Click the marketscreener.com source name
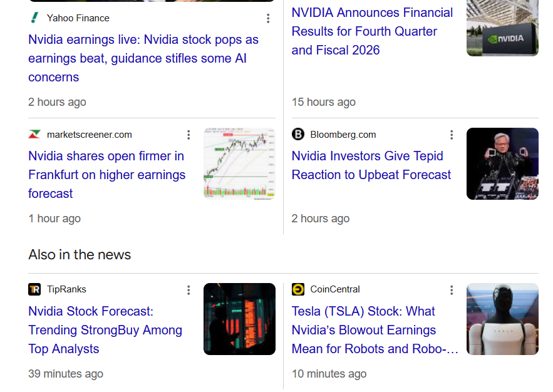 click(89, 135)
